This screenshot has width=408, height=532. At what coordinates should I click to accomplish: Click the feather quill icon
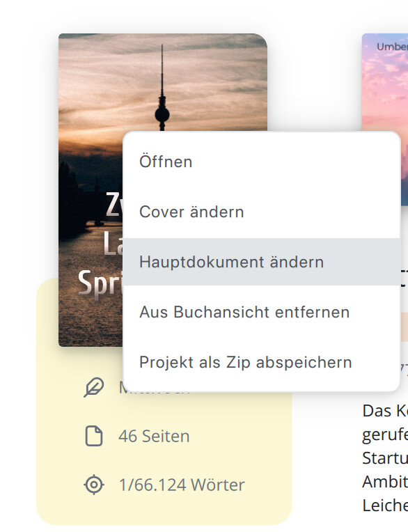[94, 387]
